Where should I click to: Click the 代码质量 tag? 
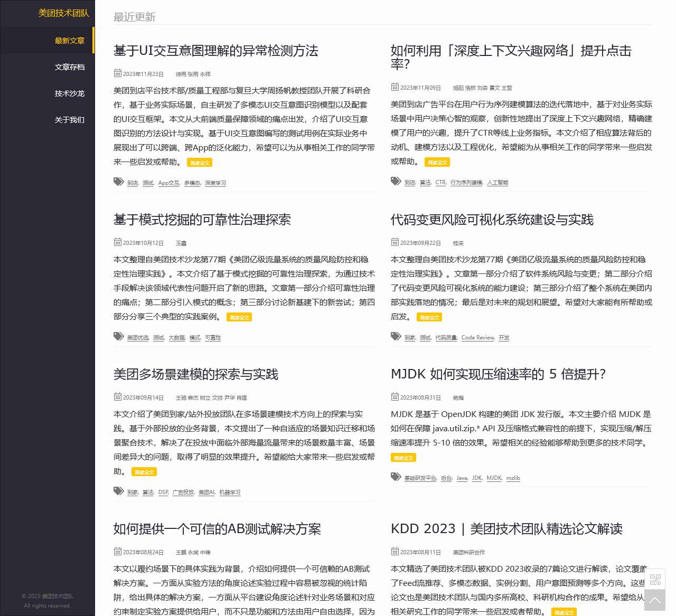click(446, 337)
